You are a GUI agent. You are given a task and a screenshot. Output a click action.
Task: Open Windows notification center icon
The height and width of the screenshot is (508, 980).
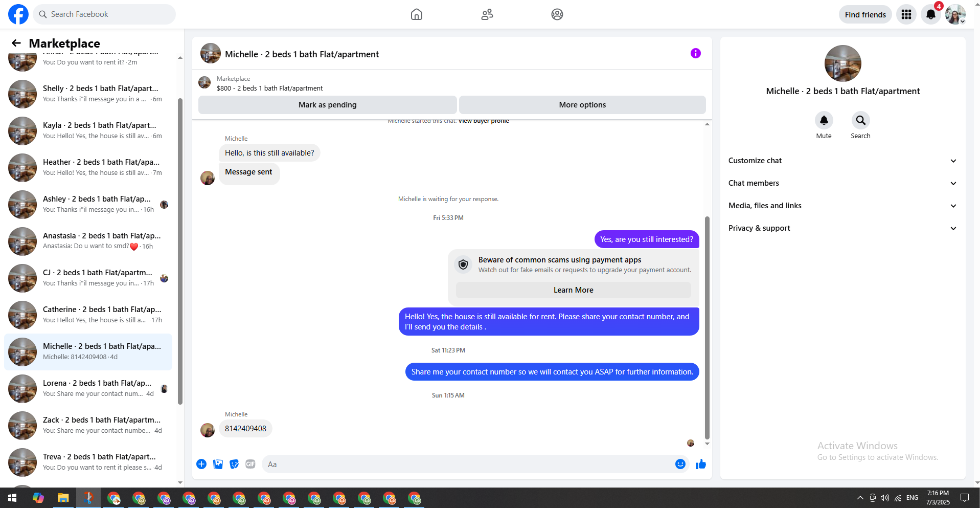tap(965, 498)
